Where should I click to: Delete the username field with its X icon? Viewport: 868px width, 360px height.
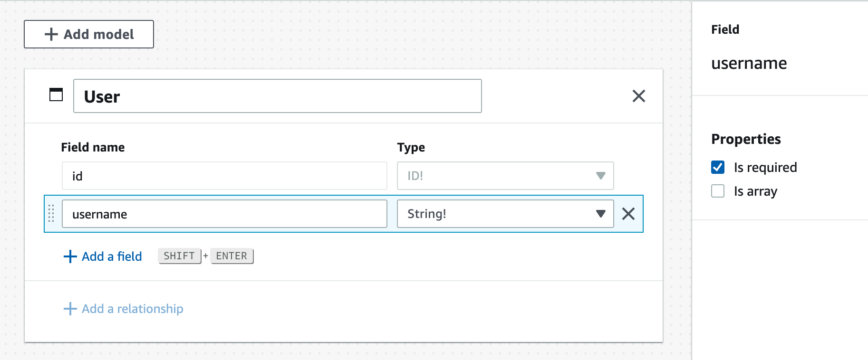click(628, 214)
